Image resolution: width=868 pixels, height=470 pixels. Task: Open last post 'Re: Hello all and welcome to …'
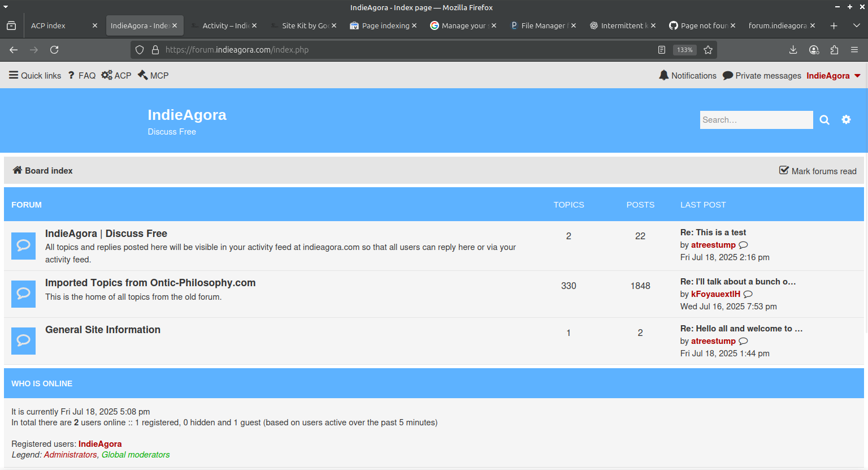pos(741,329)
